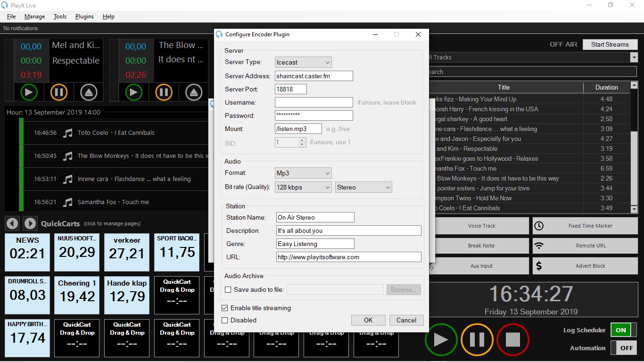Trigger the HAPPY BIRTH quick cart
The image size is (644, 362).
pos(27,338)
